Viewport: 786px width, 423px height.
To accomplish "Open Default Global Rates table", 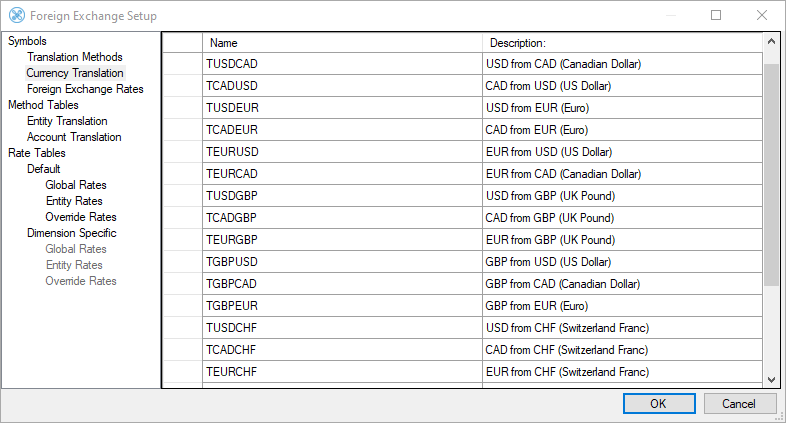I will tap(76, 185).
